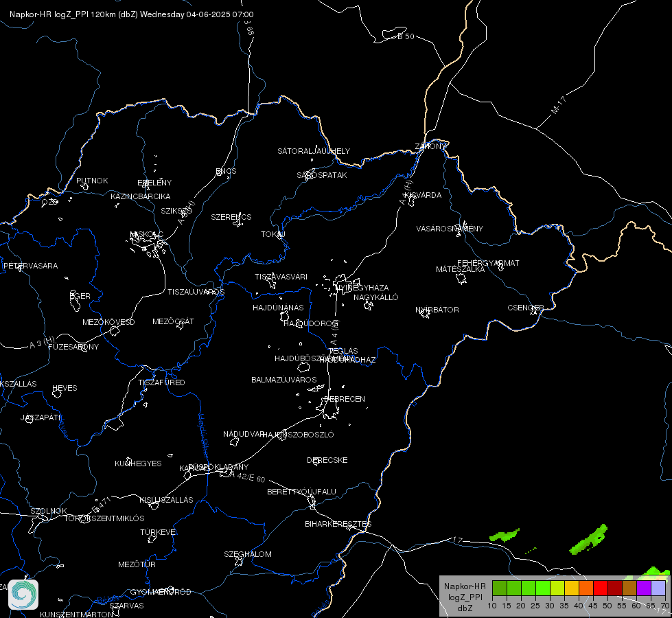
Task: Select the SÁROSPATAK town label
Action: click(x=322, y=175)
